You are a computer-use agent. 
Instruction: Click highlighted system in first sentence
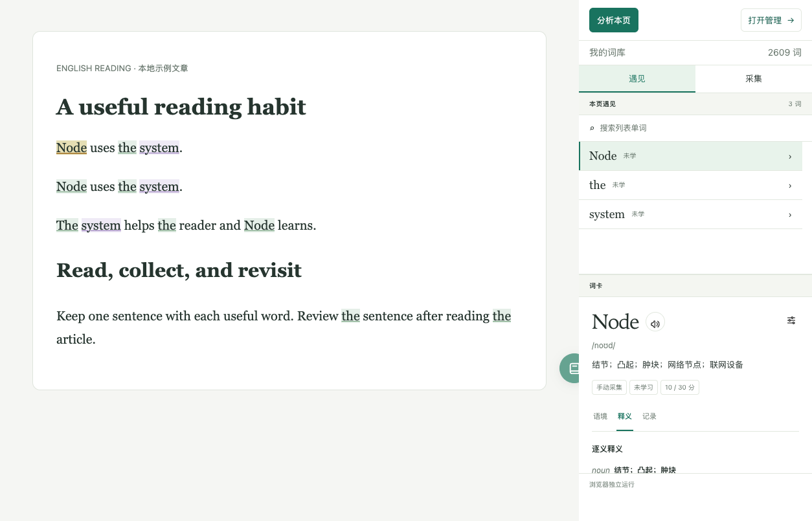pos(159,148)
